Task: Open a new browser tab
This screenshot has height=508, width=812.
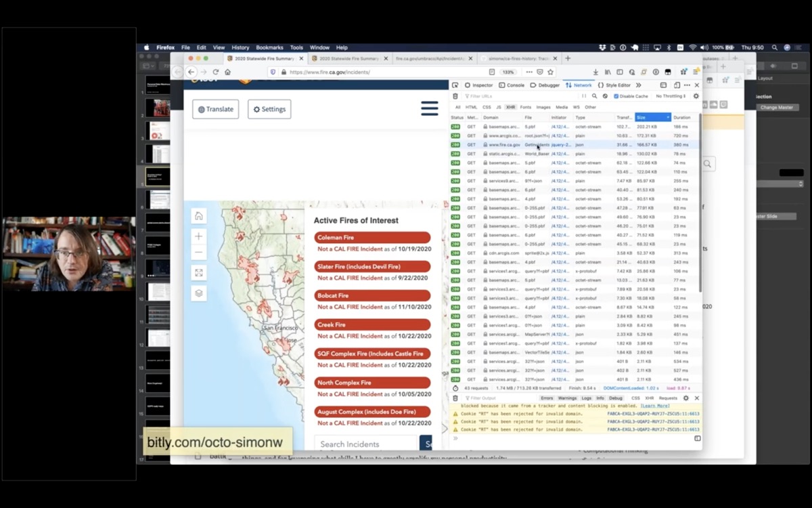Action: click(x=568, y=58)
